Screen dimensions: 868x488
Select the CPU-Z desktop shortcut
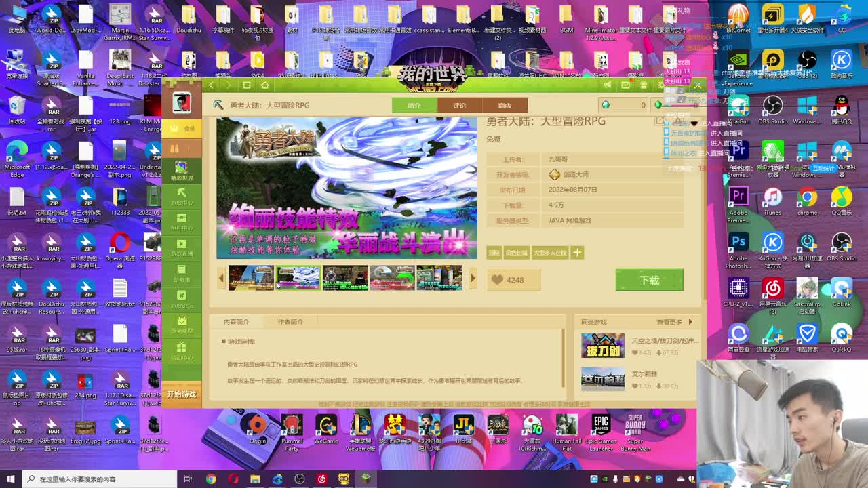point(738,293)
